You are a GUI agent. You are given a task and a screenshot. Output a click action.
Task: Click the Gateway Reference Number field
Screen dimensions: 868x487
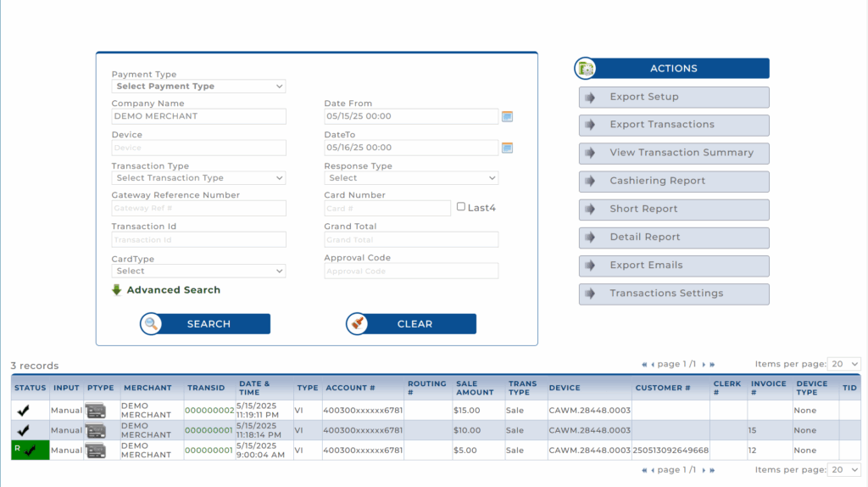pos(198,209)
